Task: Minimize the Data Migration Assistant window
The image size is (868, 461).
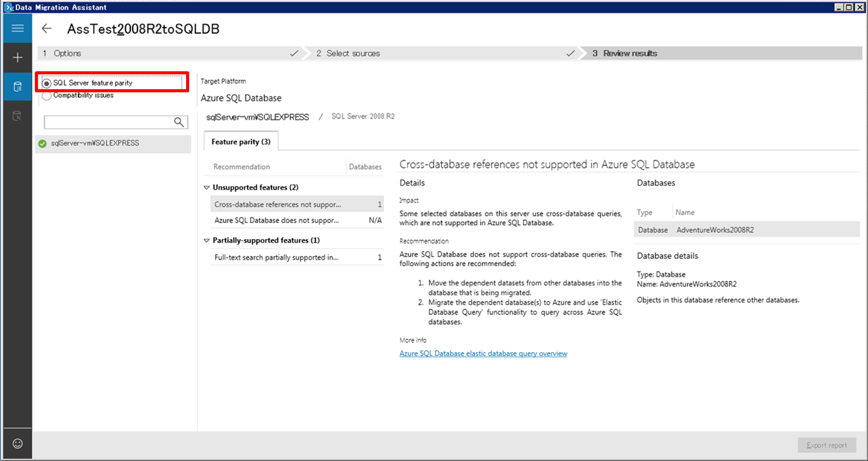Action: 839,7
